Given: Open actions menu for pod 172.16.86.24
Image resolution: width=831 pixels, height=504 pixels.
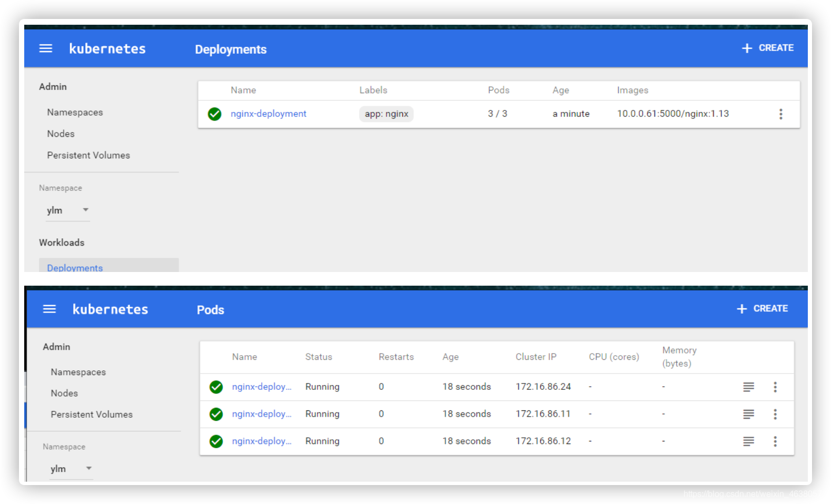Looking at the screenshot, I should click(x=775, y=387).
